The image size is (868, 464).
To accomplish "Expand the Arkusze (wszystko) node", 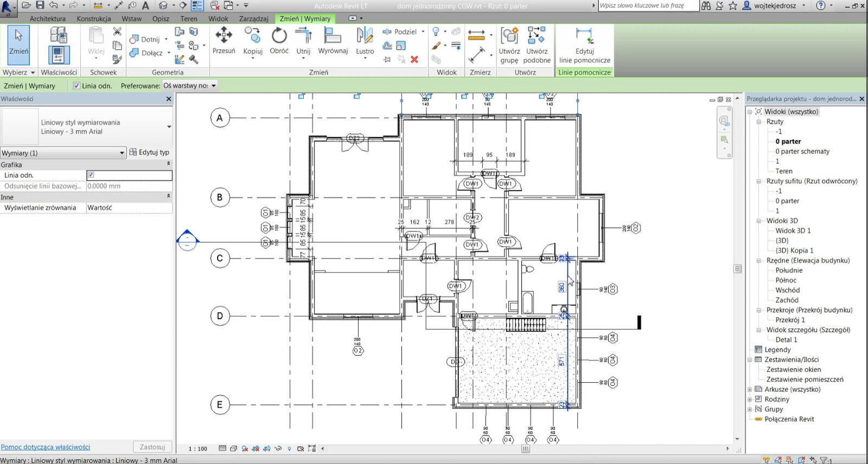I will tap(750, 390).
